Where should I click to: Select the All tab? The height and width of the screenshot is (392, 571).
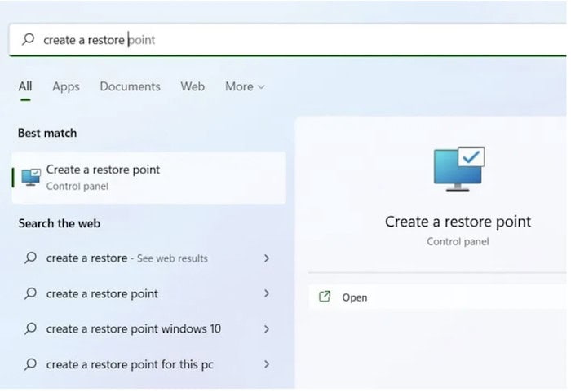click(x=25, y=86)
